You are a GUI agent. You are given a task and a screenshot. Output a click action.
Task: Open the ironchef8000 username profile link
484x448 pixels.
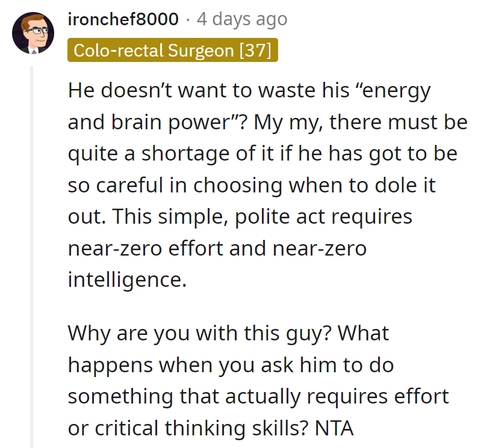tap(124, 19)
